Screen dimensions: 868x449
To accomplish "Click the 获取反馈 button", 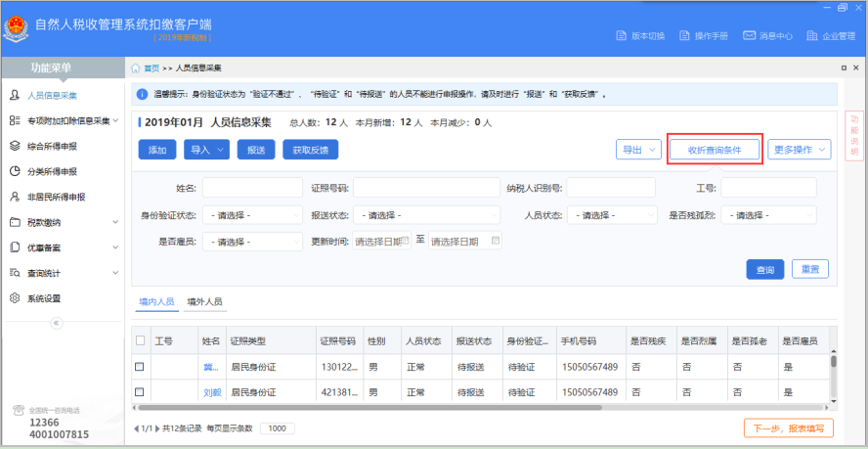I will pos(311,150).
